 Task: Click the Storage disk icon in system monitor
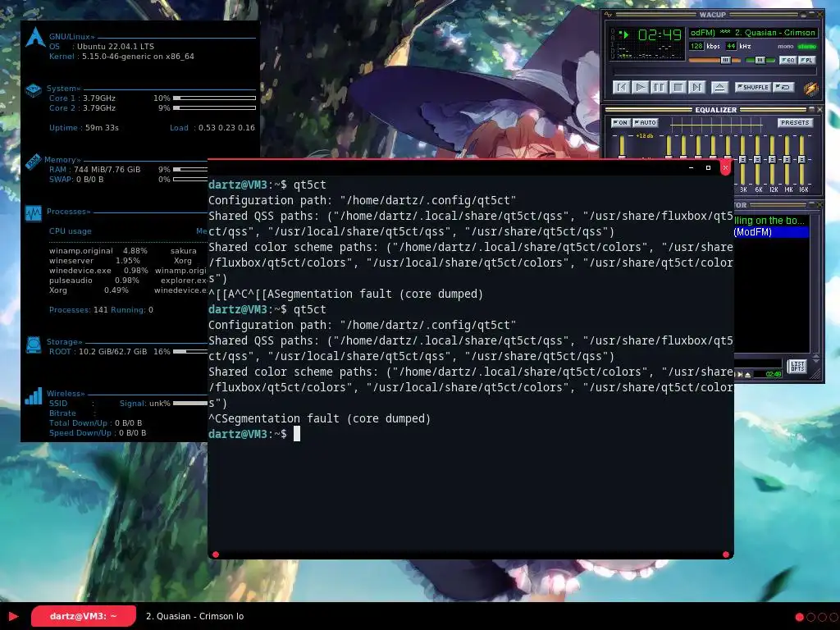[33, 345]
